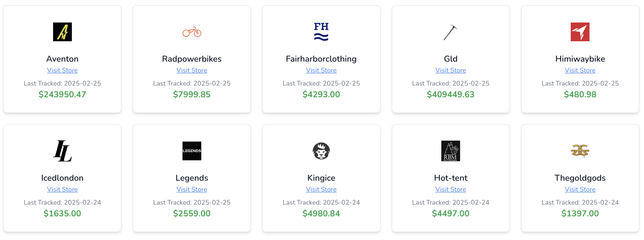
Task: Select the Fairharborclothing store name
Action: click(321, 59)
